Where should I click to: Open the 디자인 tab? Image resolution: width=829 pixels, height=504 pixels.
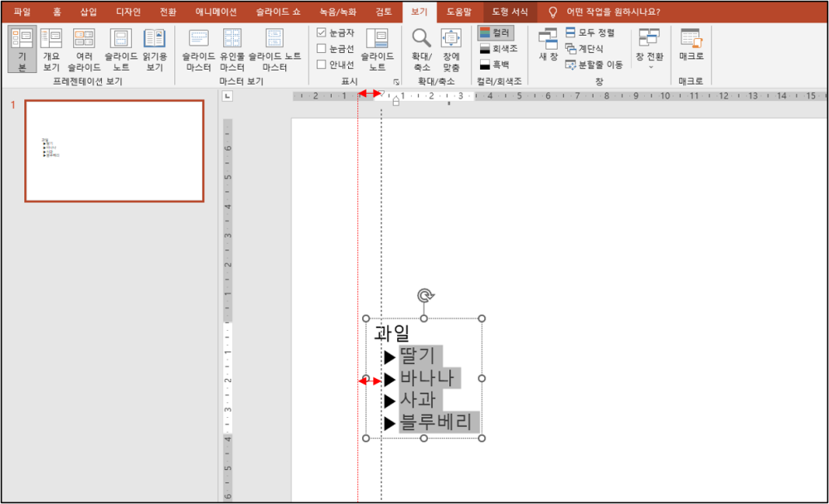tap(128, 12)
